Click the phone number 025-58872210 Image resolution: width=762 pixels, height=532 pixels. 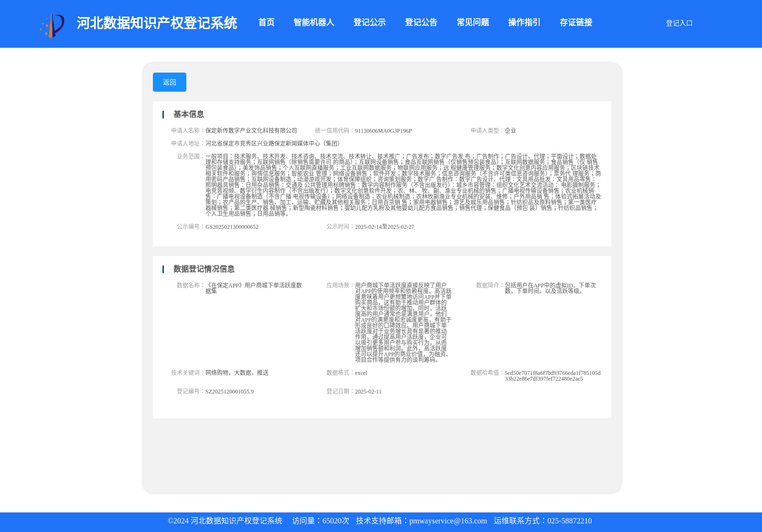tap(569, 521)
